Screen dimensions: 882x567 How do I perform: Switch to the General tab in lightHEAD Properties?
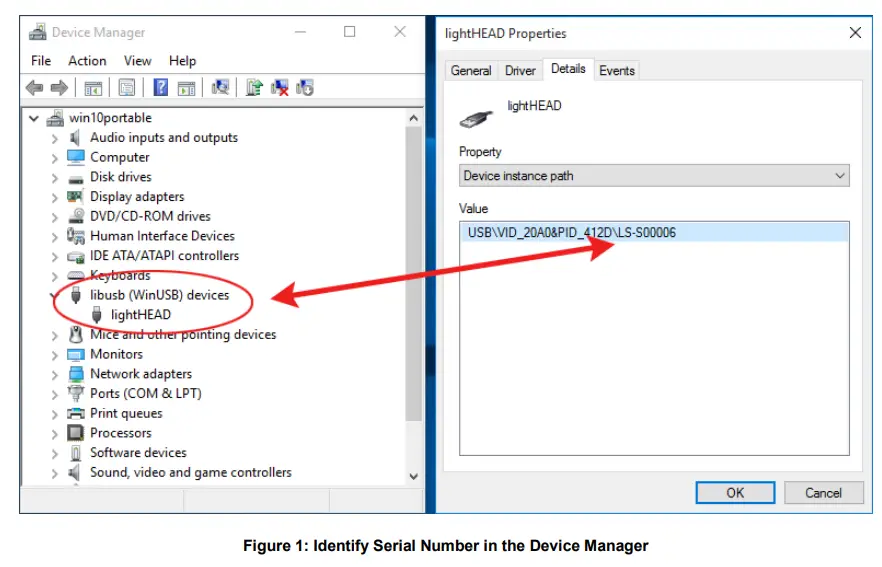[x=471, y=70]
